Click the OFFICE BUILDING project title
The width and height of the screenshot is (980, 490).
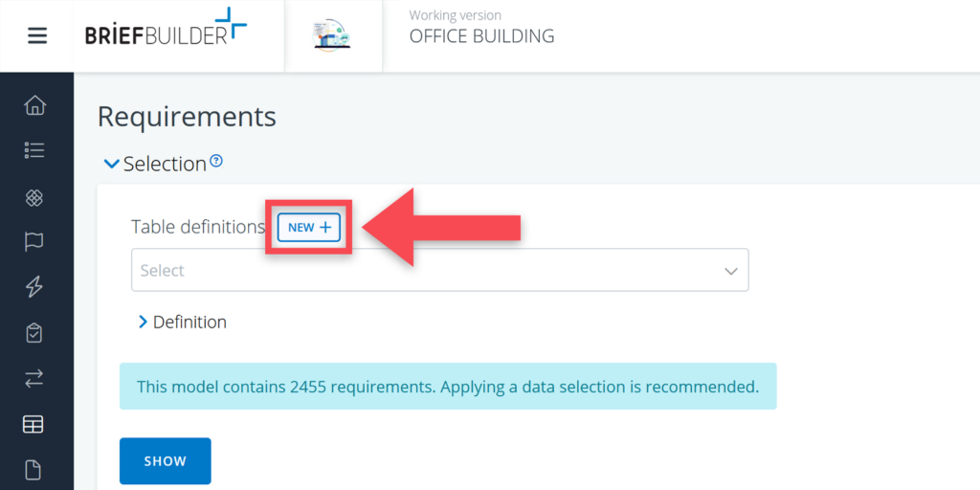[481, 36]
